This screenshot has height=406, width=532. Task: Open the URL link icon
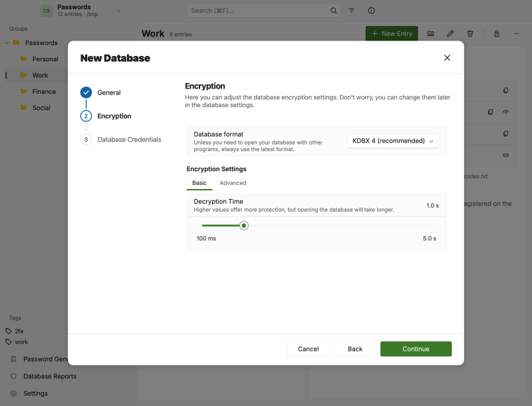point(505,155)
